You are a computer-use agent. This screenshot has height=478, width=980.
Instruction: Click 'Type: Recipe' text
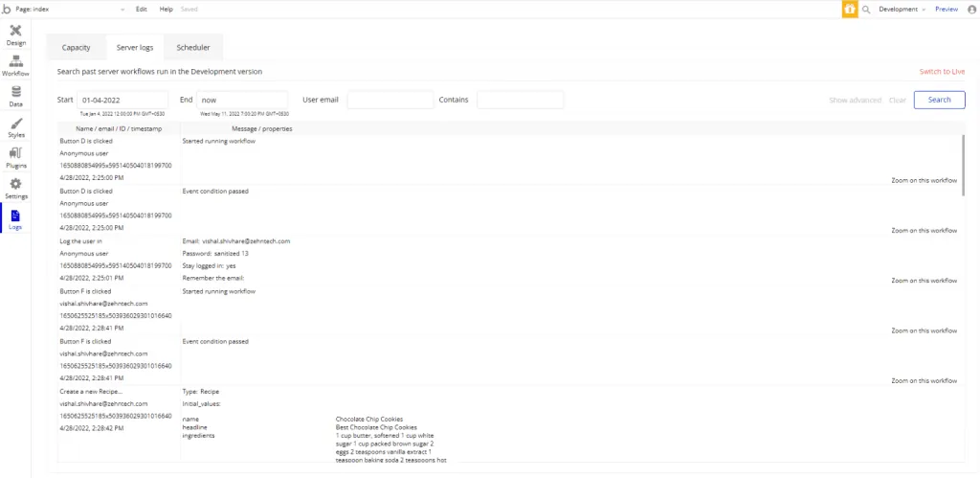point(201,391)
